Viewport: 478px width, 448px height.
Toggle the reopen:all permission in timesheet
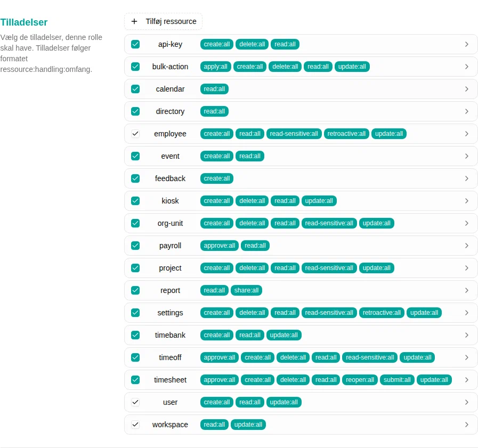[360, 380]
